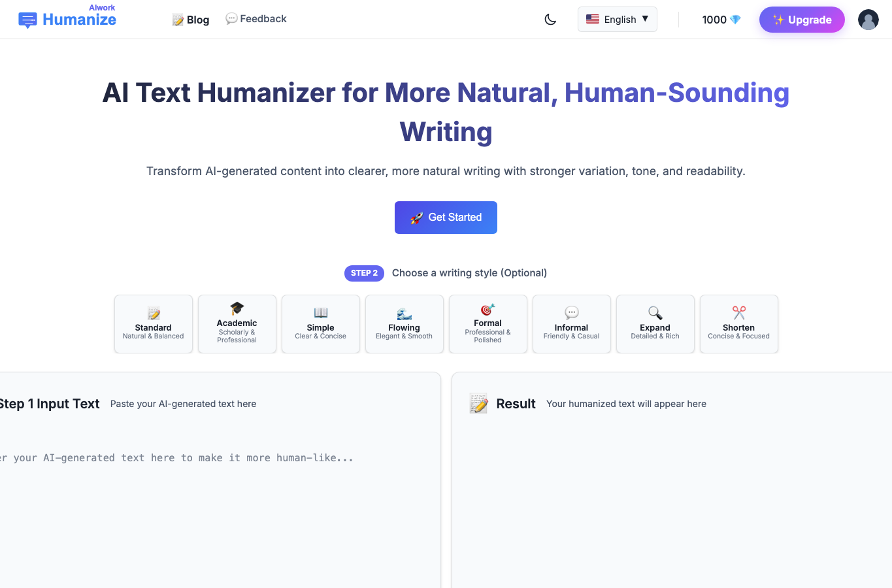Open the English language dropdown

point(618,20)
